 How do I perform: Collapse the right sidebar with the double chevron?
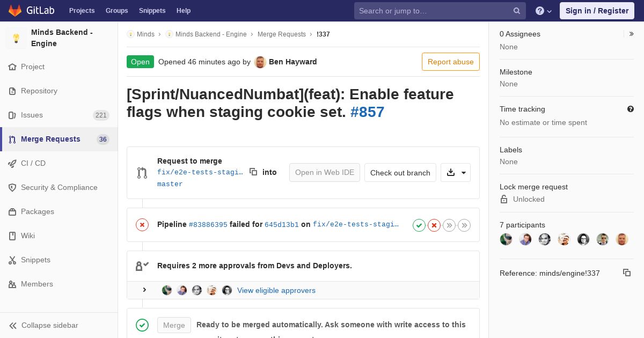632,34
